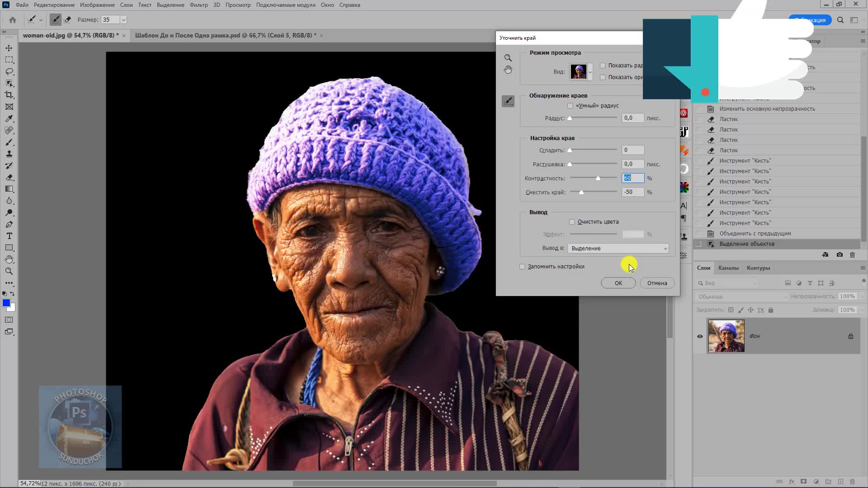Click the Контрастность value field
The height and width of the screenshot is (488, 868).
[x=633, y=178]
